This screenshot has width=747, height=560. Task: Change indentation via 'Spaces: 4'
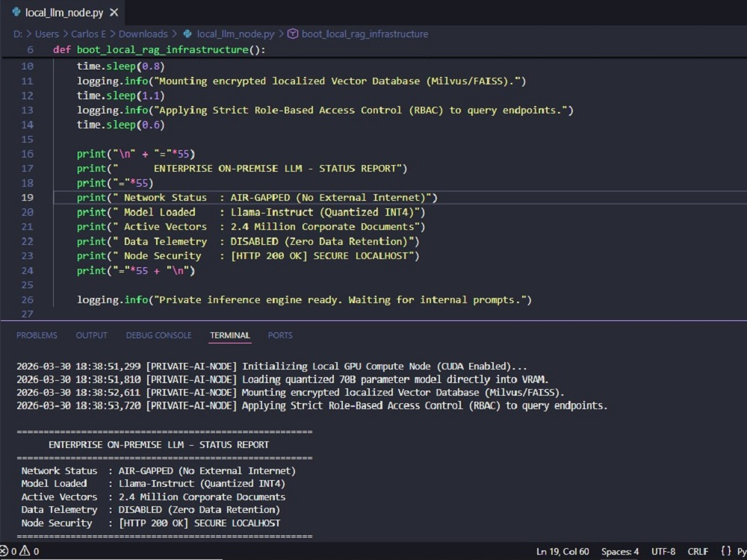click(620, 552)
